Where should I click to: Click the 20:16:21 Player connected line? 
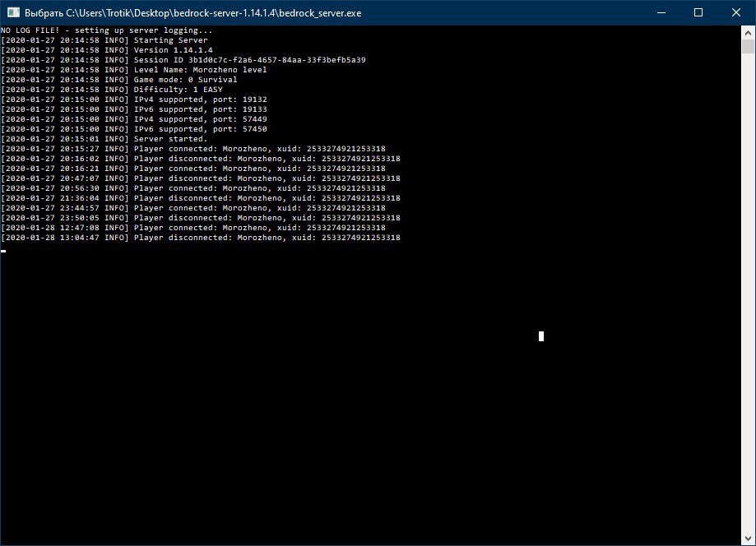tap(193, 169)
